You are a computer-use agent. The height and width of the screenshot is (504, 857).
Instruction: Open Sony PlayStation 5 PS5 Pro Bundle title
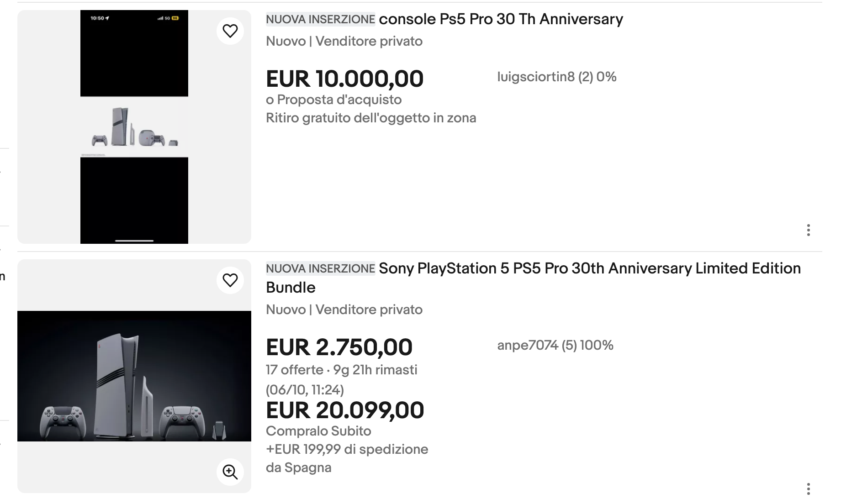tap(589, 268)
